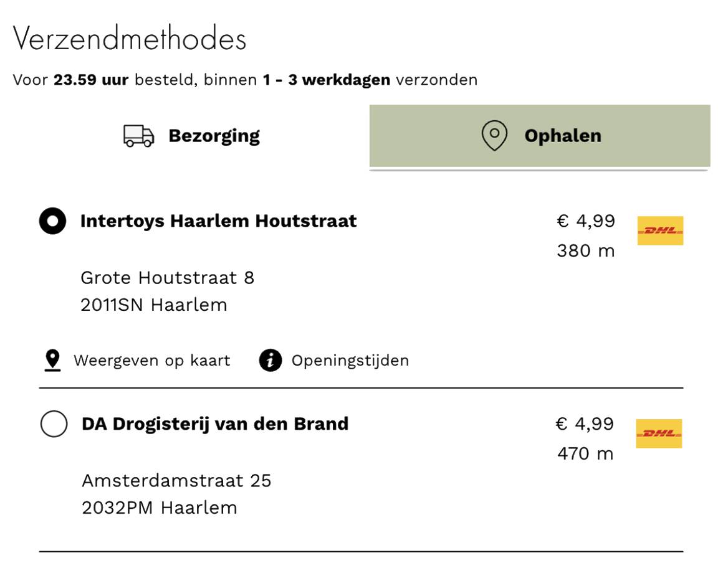Click the Grote Houtstraat 8 address line
This screenshot has width=728, height=563.
coord(167,278)
